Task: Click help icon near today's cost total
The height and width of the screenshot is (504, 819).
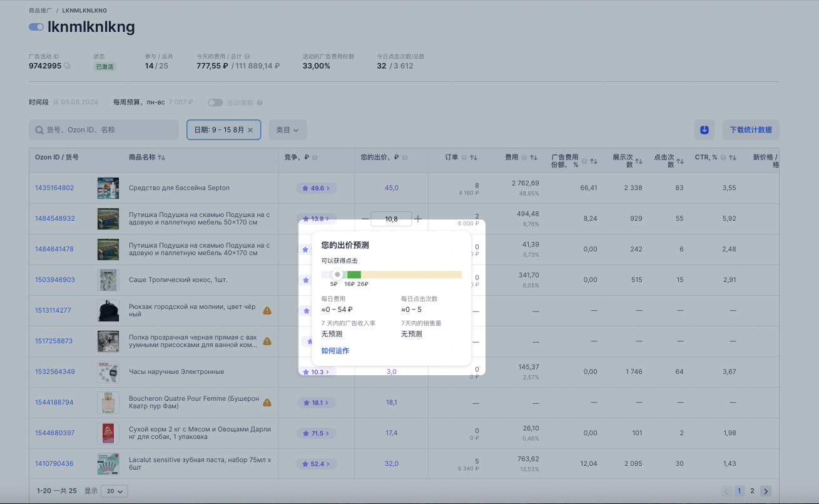Action: [247, 56]
